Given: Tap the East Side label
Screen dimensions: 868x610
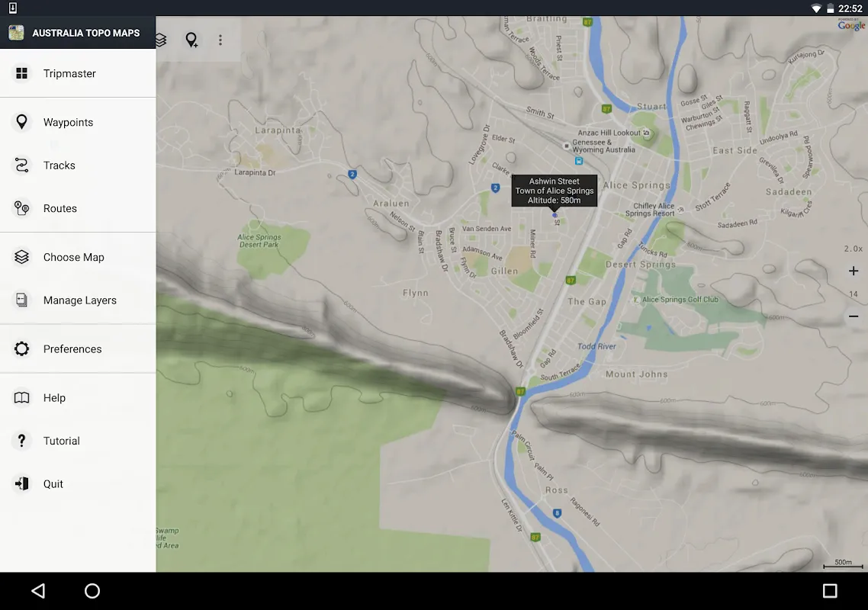Looking at the screenshot, I should [x=735, y=150].
